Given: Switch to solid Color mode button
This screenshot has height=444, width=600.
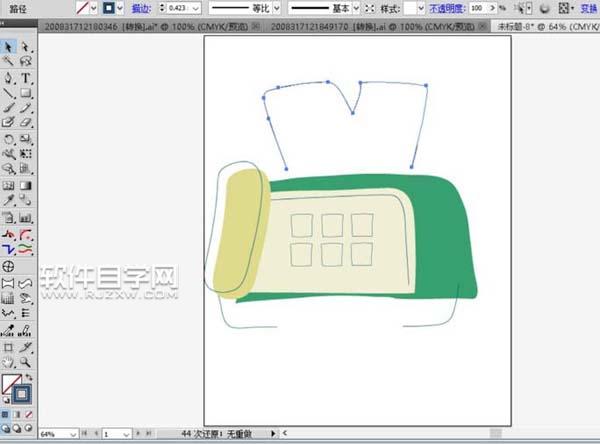Looking at the screenshot, I should tap(7, 411).
